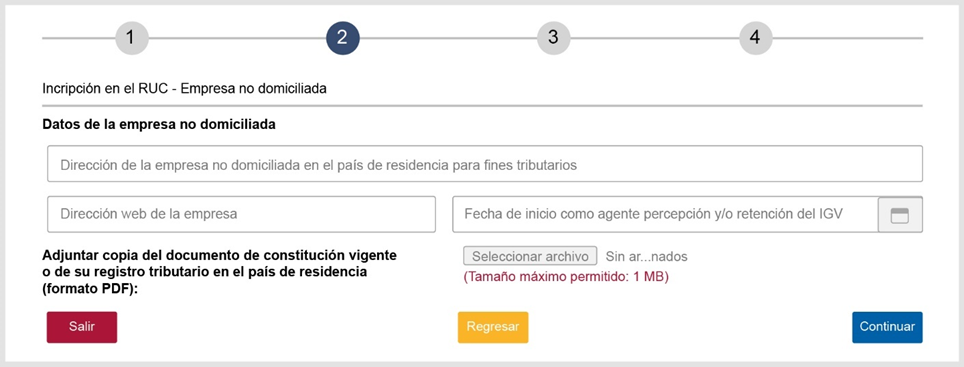The image size is (964, 367).
Task: Click into Dirección web de la empresa field
Action: pos(242,215)
